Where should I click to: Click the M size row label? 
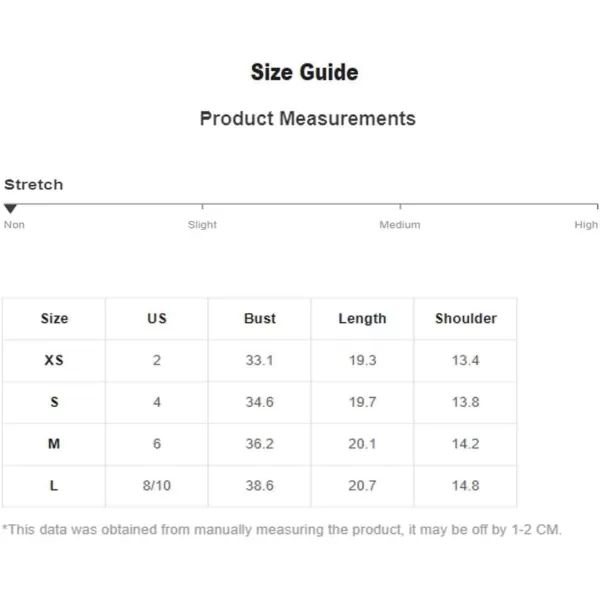tap(54, 443)
